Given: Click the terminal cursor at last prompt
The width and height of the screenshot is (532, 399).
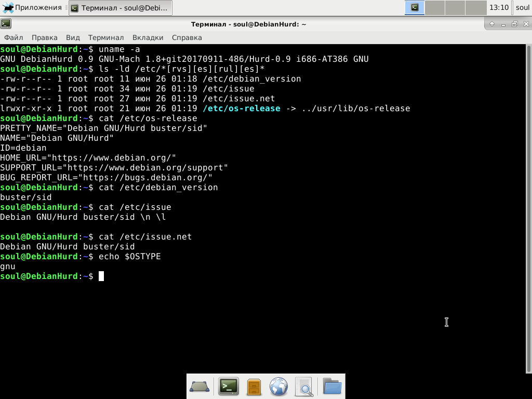Looking at the screenshot, I should click(101, 276).
